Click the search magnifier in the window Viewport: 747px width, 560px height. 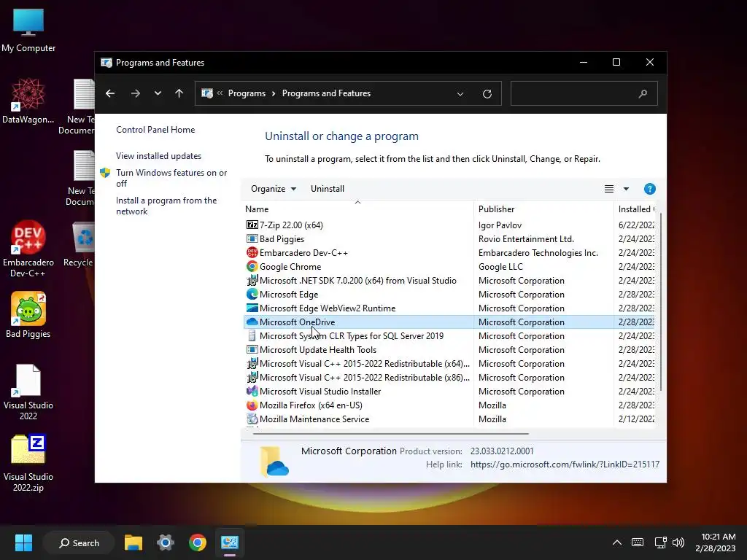click(643, 93)
